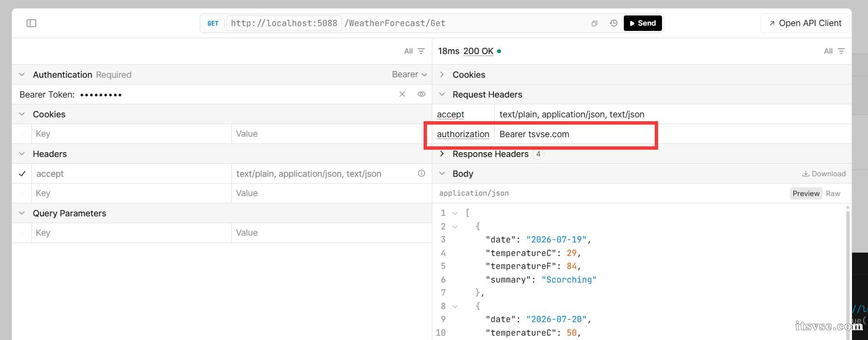
Task: Collapse the Headers section
Action: pyautogui.click(x=22, y=154)
